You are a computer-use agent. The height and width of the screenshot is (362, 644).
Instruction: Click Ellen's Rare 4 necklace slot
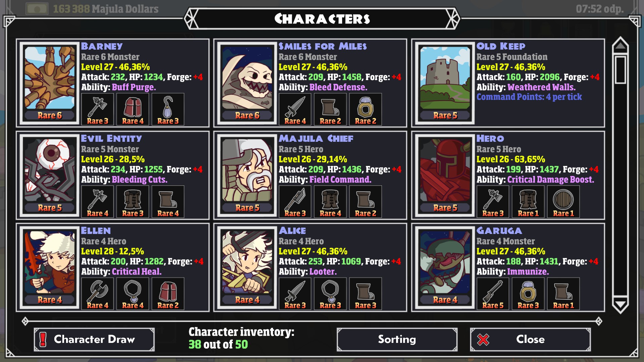(x=133, y=294)
